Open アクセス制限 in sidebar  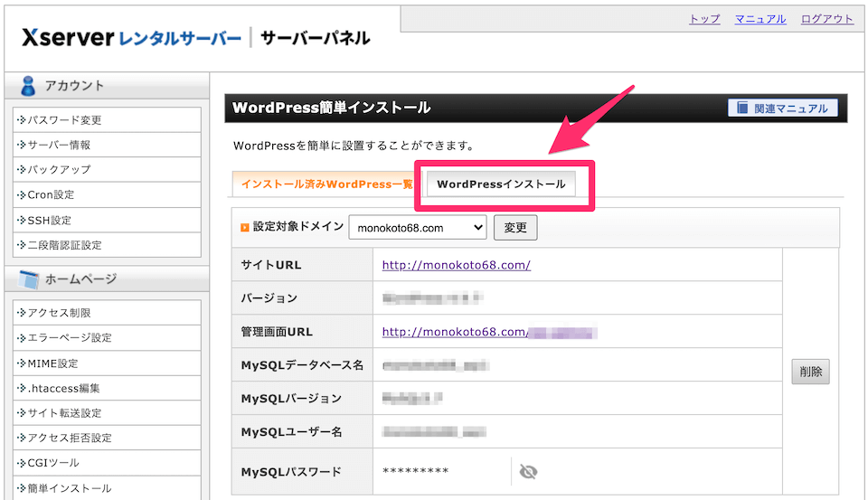[x=107, y=312]
